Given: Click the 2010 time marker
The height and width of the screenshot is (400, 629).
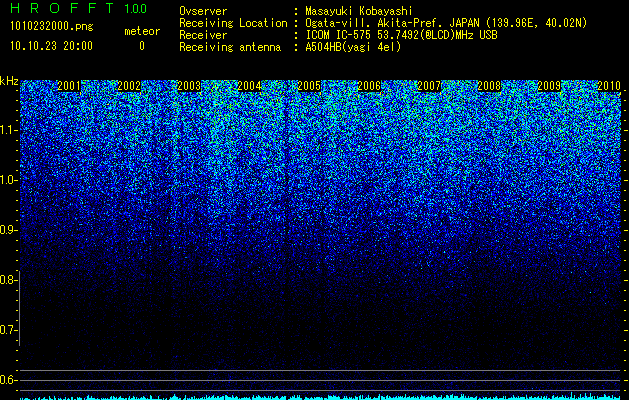Looking at the screenshot, I should click(x=609, y=86).
